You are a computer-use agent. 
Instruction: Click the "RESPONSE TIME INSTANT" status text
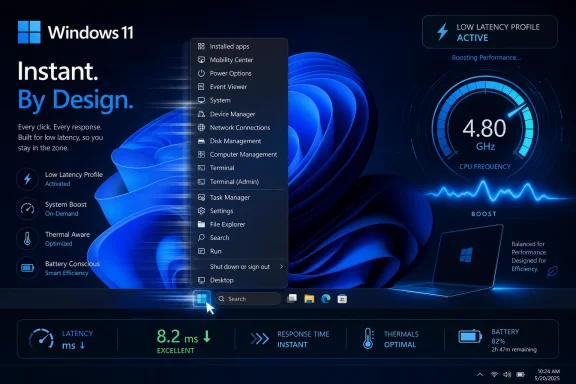303,339
